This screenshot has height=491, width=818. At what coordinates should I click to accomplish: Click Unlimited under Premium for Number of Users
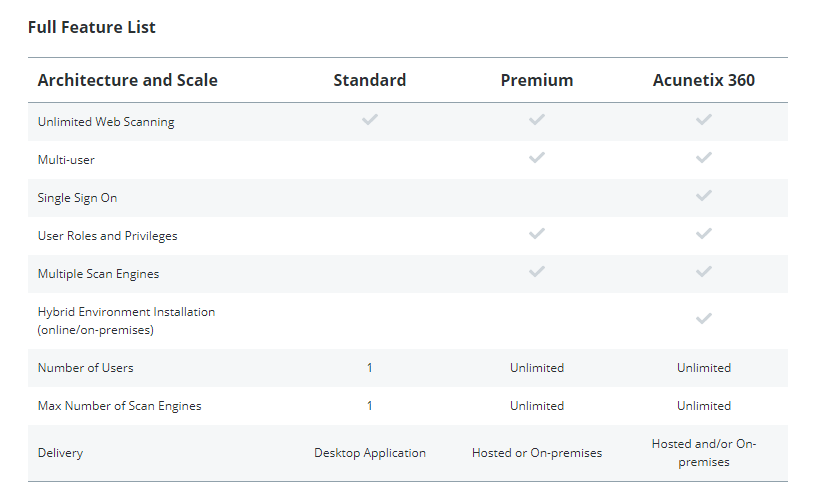click(x=537, y=368)
